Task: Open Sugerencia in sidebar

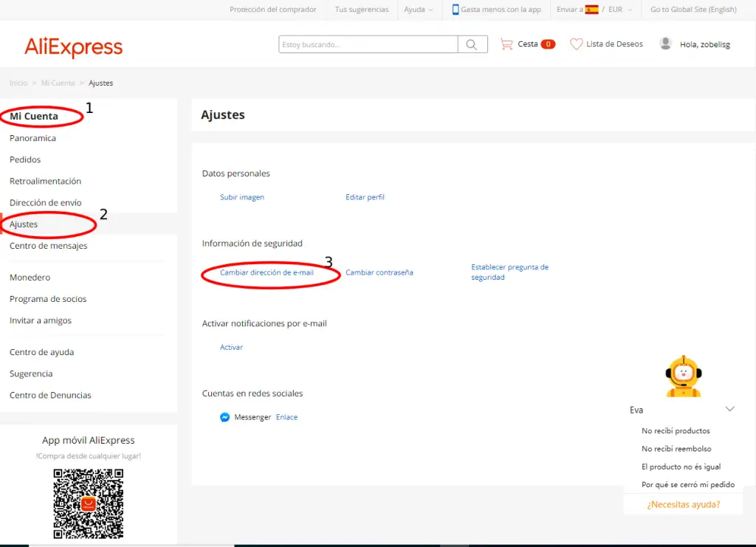Action: click(x=31, y=374)
